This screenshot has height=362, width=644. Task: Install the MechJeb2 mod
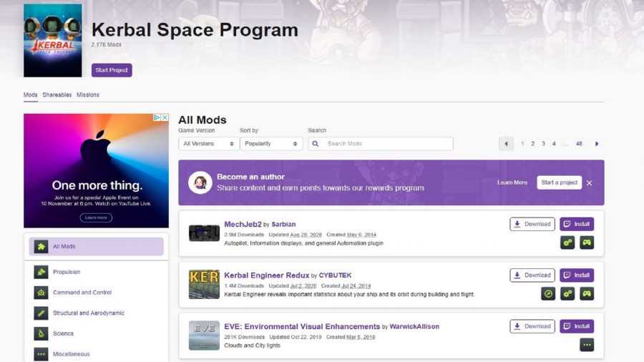(577, 224)
